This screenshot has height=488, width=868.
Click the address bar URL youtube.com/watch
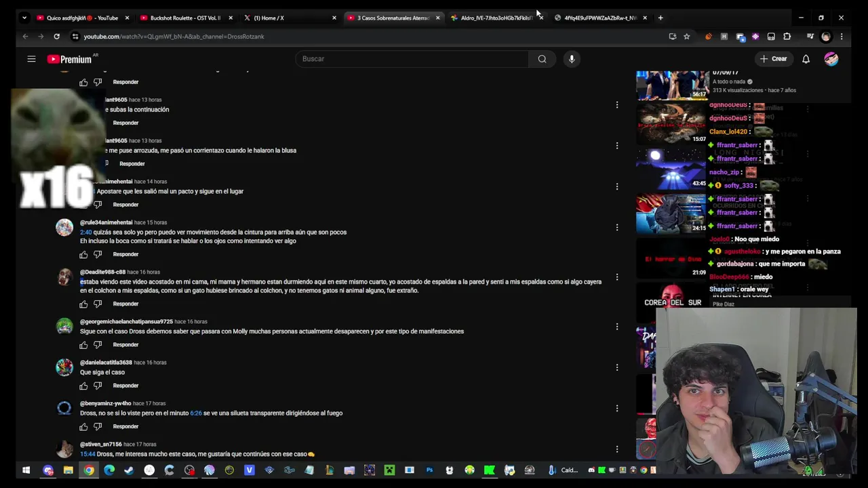[174, 37]
